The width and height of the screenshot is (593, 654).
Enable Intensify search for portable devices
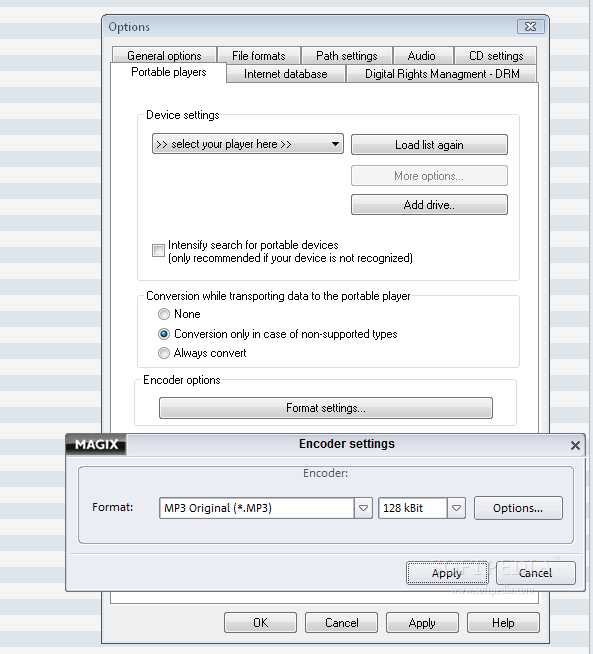pos(158,251)
